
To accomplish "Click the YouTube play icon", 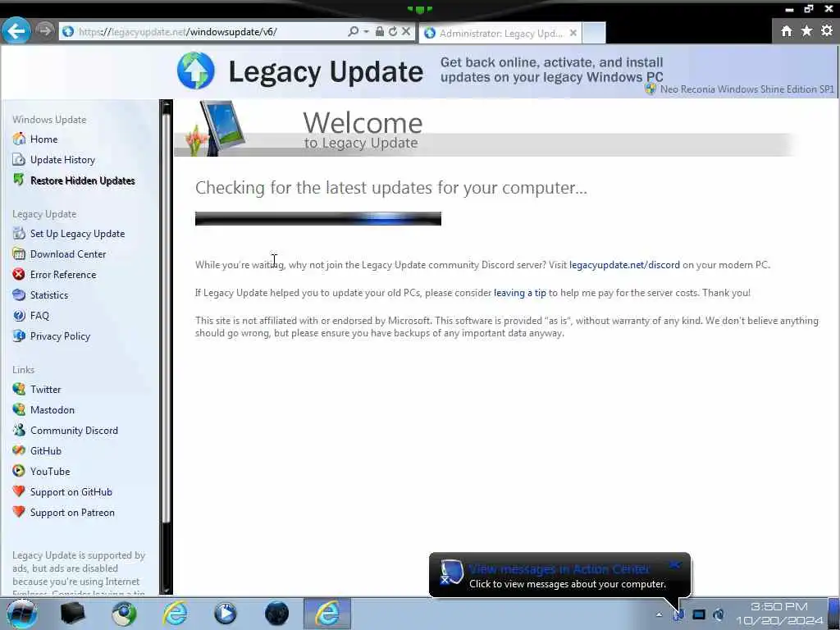I will pos(19,472).
